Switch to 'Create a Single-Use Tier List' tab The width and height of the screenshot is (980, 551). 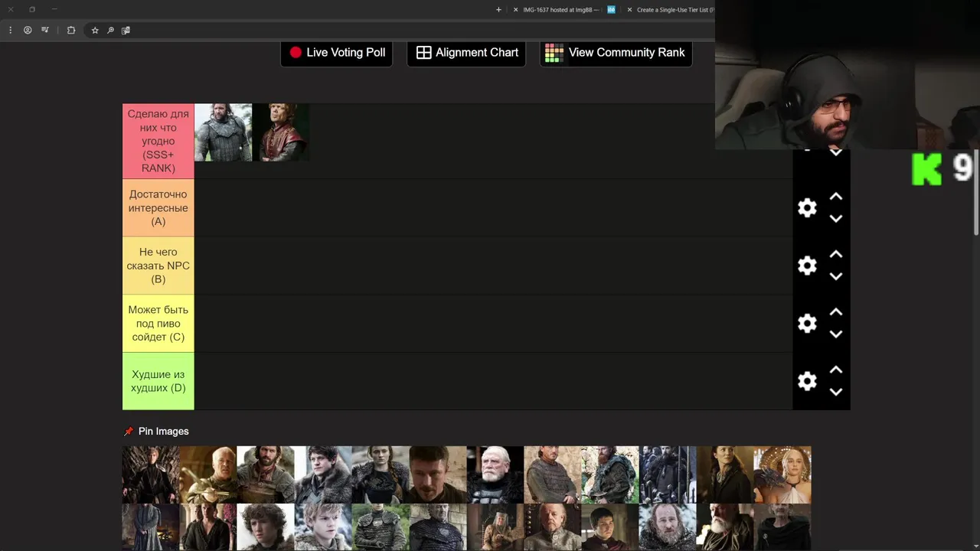click(675, 10)
